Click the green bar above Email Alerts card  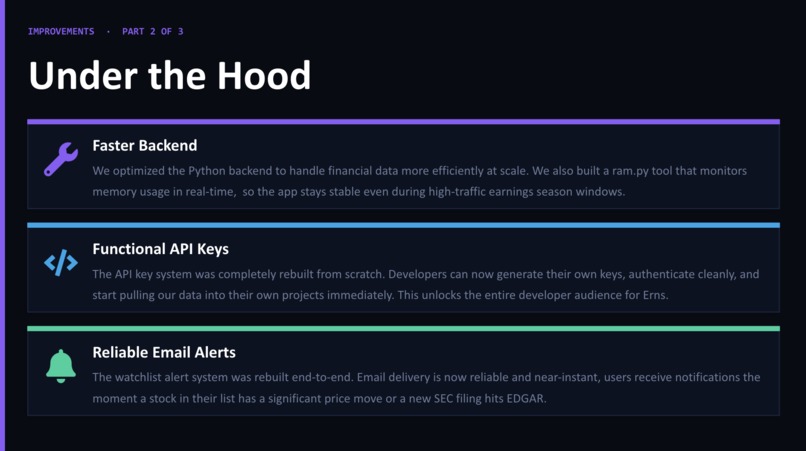click(x=404, y=329)
